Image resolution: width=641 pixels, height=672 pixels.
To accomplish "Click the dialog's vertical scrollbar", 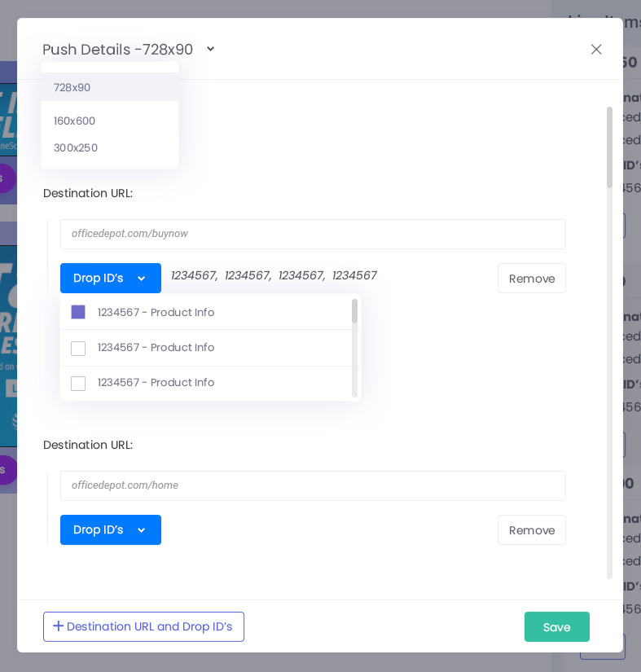I will point(609,148).
